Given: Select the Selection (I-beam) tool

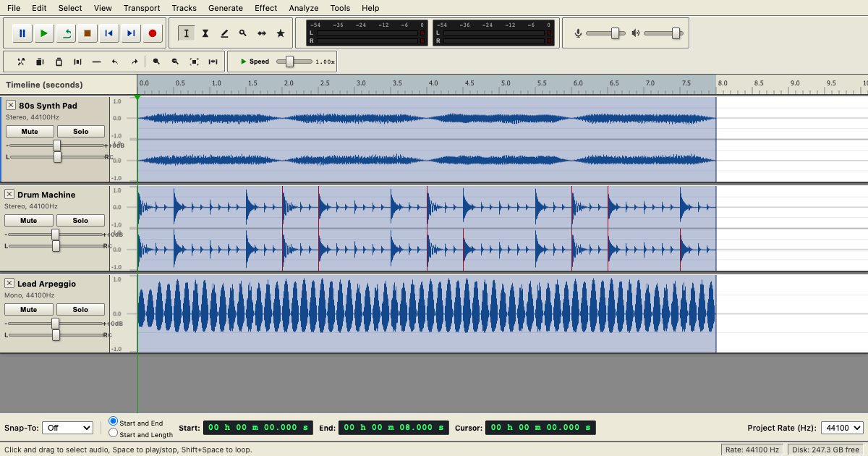Looking at the screenshot, I should pyautogui.click(x=187, y=33).
